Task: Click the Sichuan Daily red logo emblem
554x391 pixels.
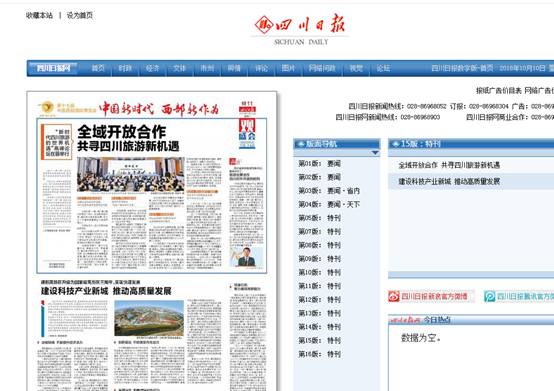Action: [x=264, y=25]
